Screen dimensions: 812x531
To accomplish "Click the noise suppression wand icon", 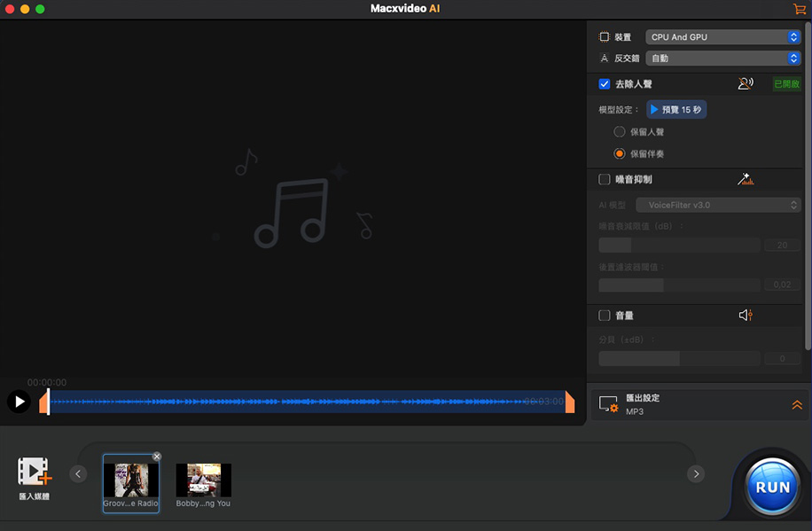I will pyautogui.click(x=746, y=179).
